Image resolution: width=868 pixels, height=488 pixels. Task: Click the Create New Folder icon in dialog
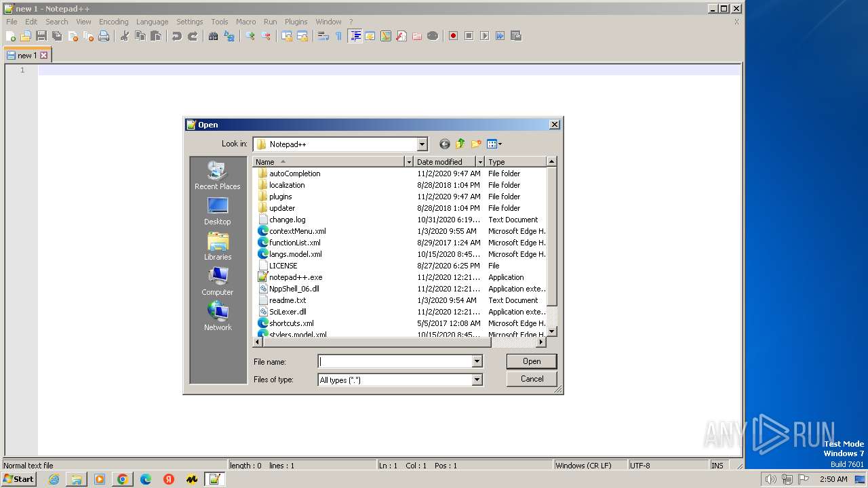(x=476, y=144)
